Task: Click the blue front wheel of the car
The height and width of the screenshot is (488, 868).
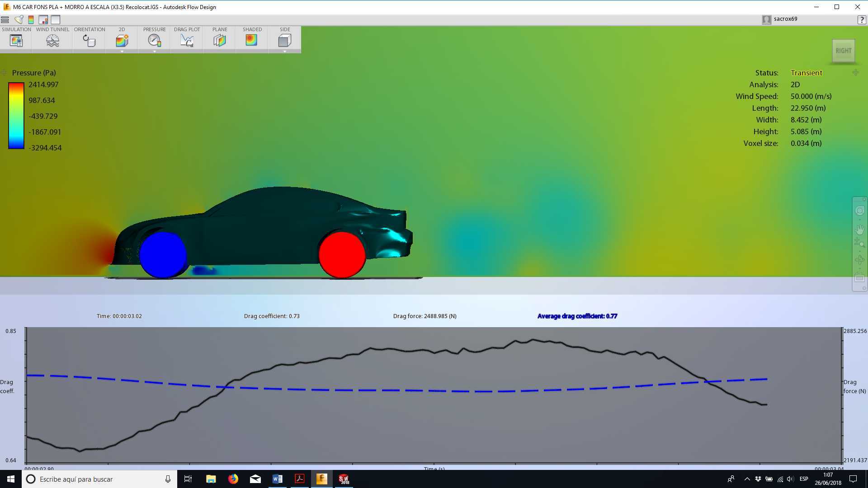Action: coord(163,254)
